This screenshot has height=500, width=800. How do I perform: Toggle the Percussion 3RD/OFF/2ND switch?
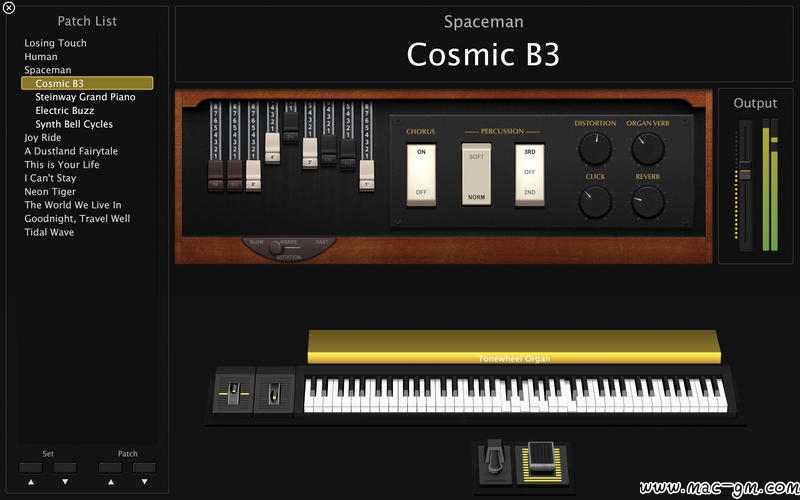(x=530, y=175)
